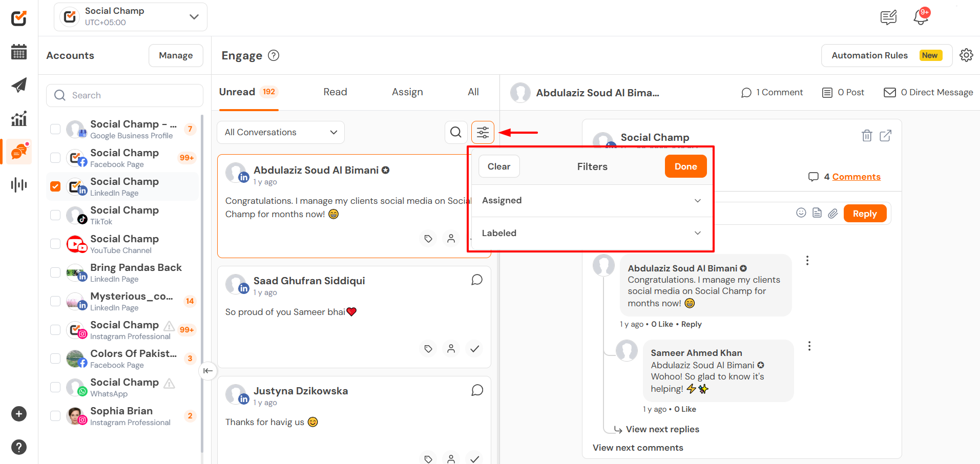The image size is (980, 464).
Task: Click the plus add icon in sidebar
Action: pyautogui.click(x=19, y=414)
